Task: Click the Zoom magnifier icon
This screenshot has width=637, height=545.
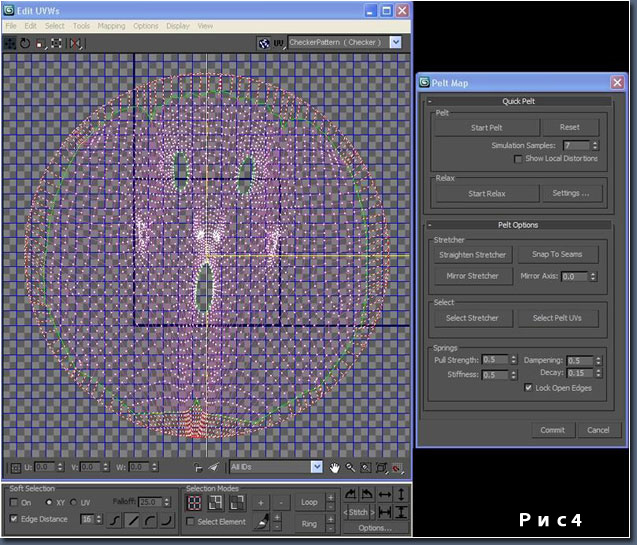Action: pos(350,467)
